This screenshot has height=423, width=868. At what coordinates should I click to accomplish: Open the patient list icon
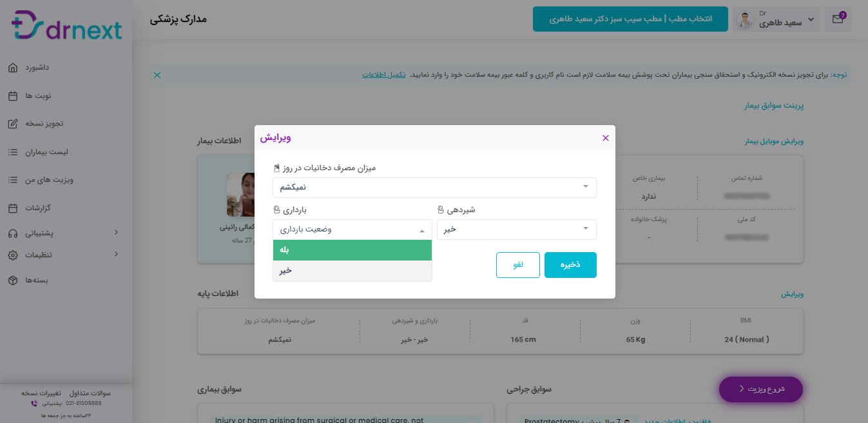coord(13,152)
